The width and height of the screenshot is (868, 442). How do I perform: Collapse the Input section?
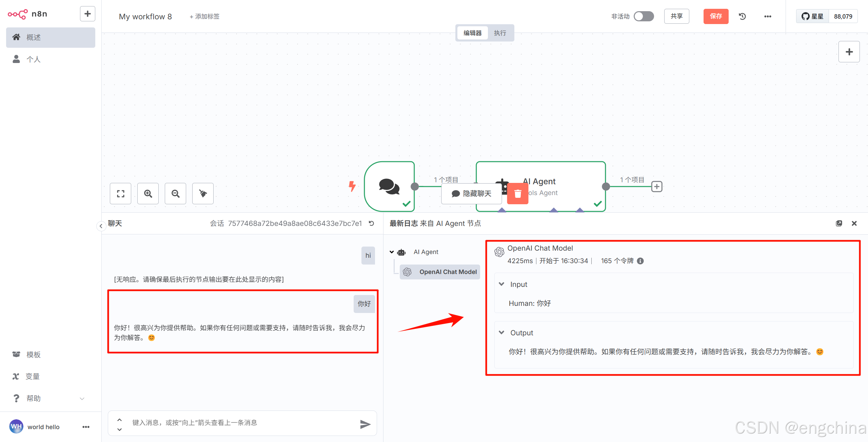(501, 284)
